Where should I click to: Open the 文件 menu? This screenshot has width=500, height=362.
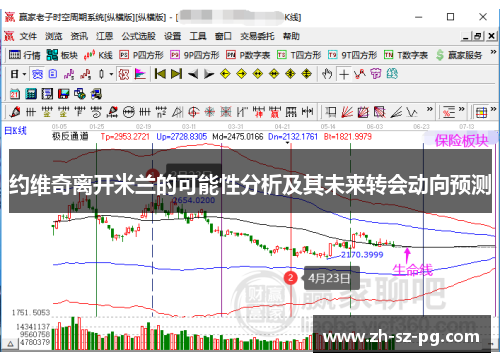coord(28,36)
